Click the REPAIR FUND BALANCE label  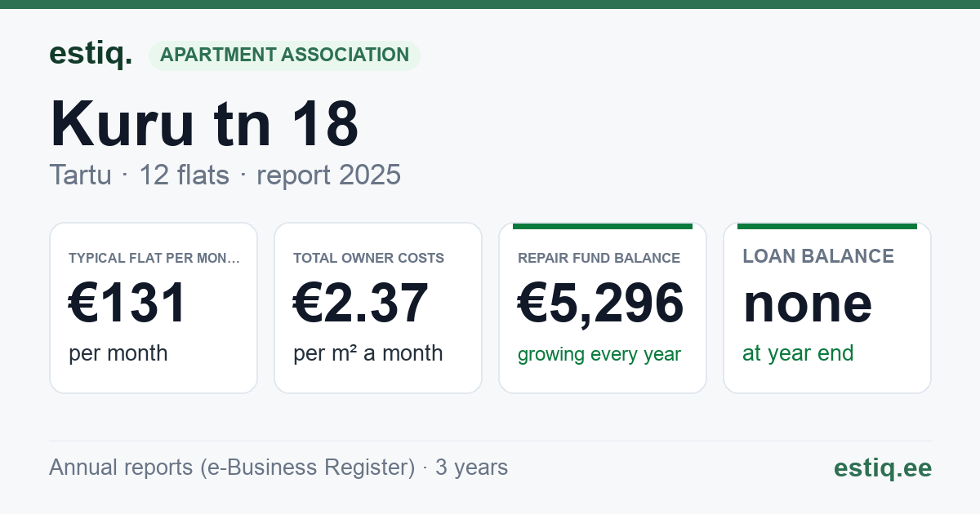[x=599, y=258]
